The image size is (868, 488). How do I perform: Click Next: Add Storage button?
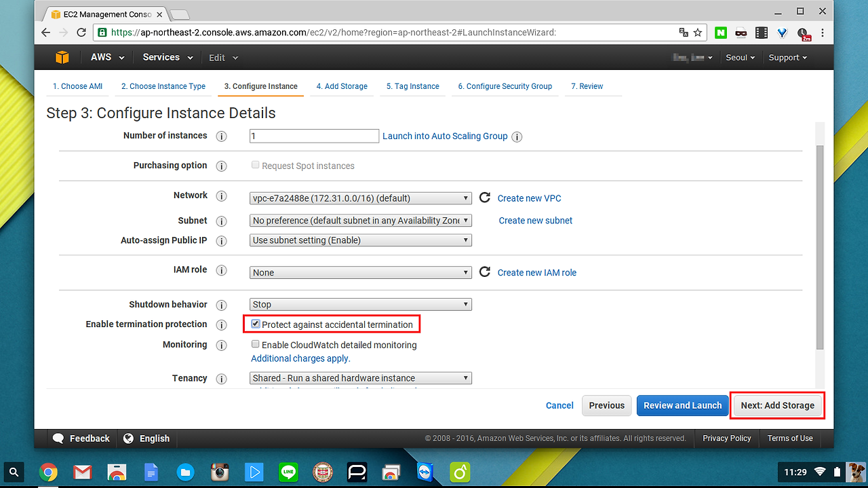[x=777, y=405]
